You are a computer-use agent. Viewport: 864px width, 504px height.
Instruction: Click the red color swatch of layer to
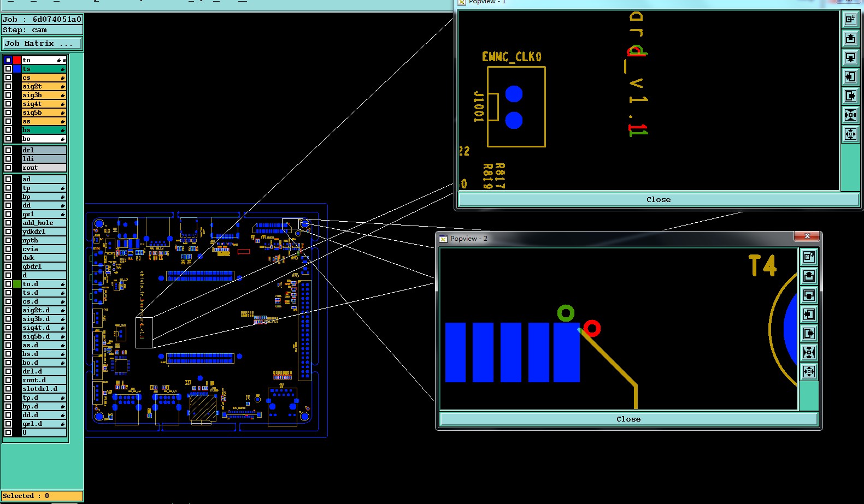click(17, 60)
